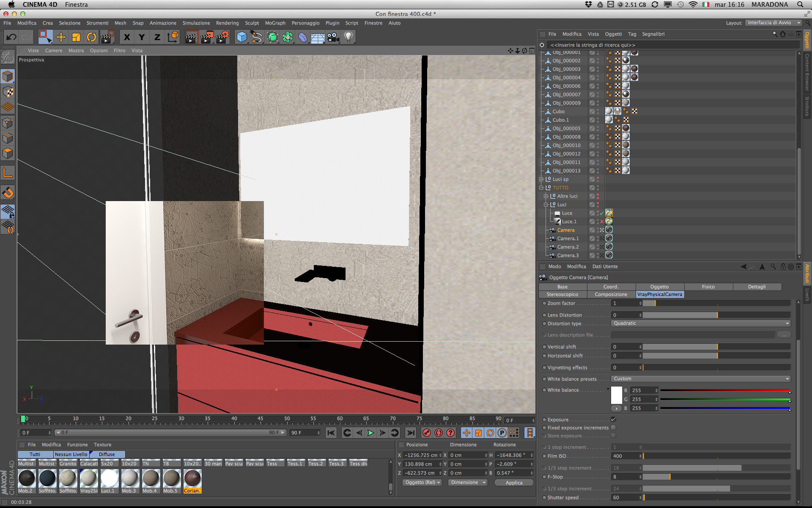Click the Applica button
Viewport: 812px width, 508px height.
point(513,483)
